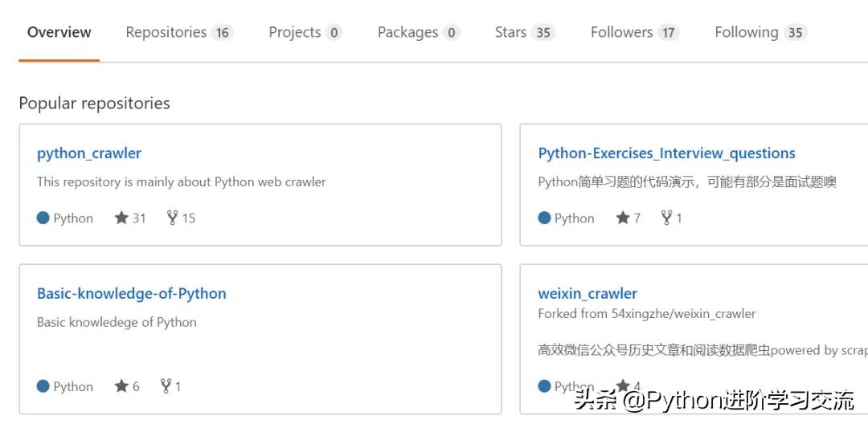The width and height of the screenshot is (868, 424).
Task: Open the Following tab
Action: click(x=761, y=32)
